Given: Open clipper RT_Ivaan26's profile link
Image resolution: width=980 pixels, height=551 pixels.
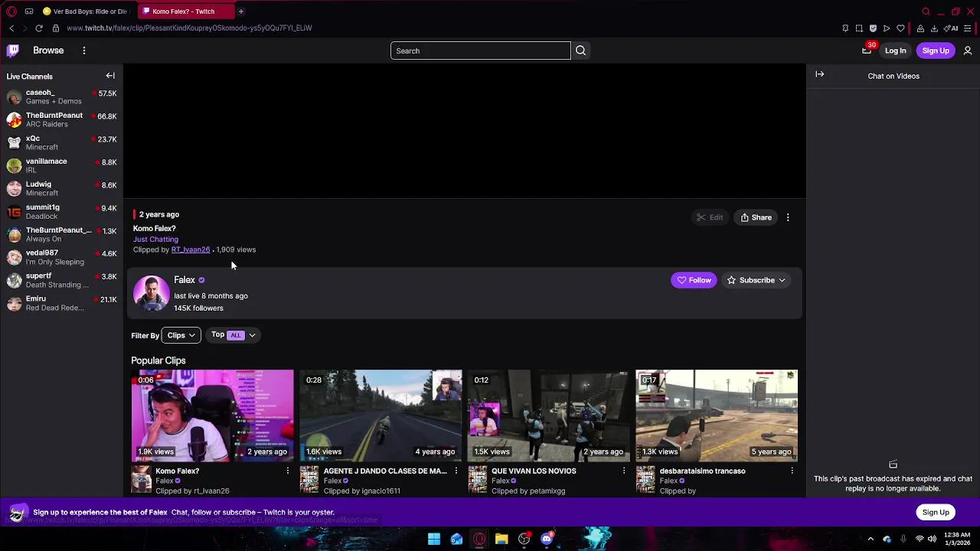Looking at the screenshot, I should coord(191,249).
